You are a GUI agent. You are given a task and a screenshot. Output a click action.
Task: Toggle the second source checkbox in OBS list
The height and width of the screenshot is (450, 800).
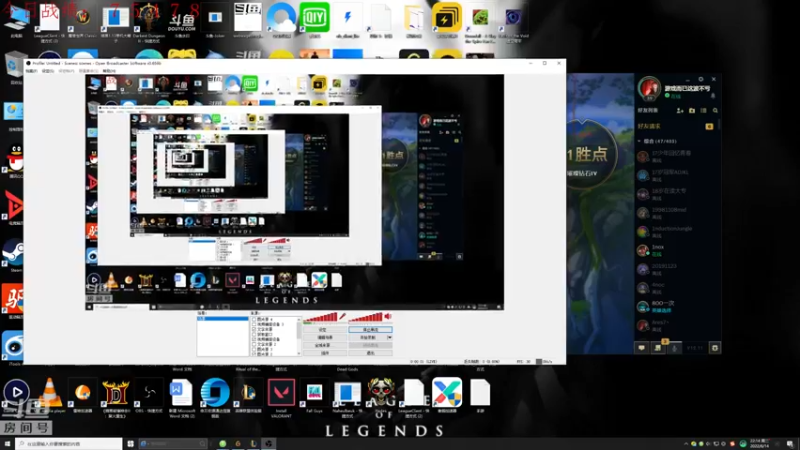click(x=254, y=324)
